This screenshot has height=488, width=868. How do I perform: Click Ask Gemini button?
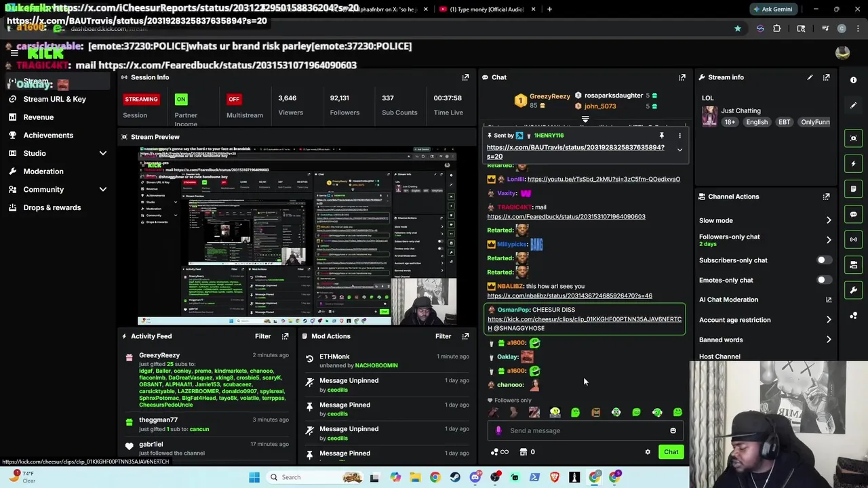[772, 9]
